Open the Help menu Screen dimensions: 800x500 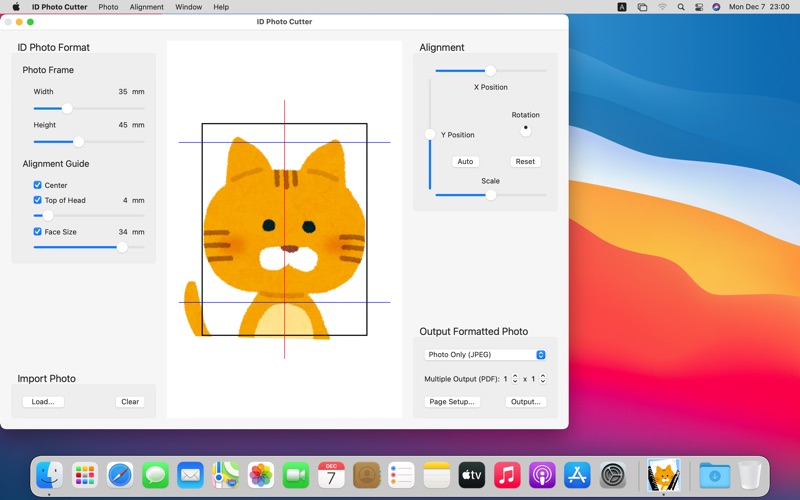coord(221,7)
